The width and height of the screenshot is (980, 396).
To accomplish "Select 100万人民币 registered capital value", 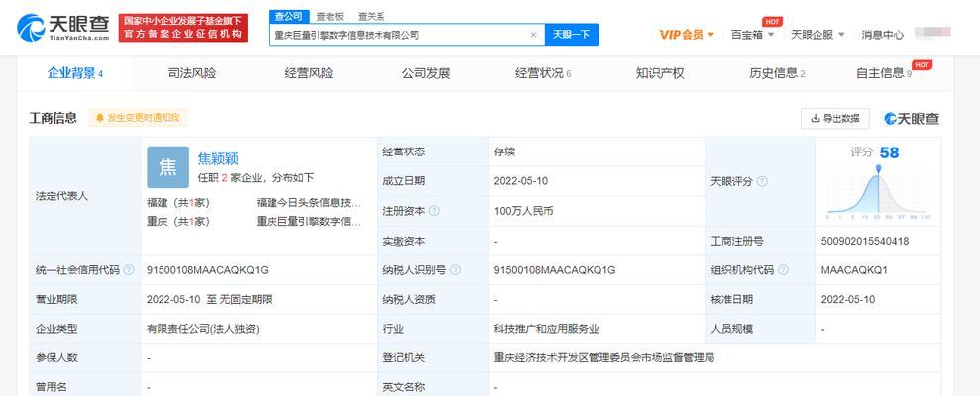I will (524, 211).
